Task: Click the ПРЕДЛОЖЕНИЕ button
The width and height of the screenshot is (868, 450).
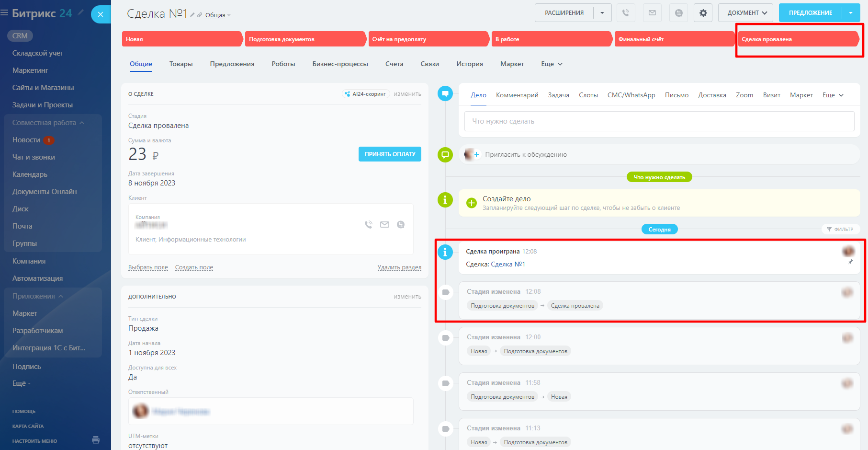Action: point(810,13)
